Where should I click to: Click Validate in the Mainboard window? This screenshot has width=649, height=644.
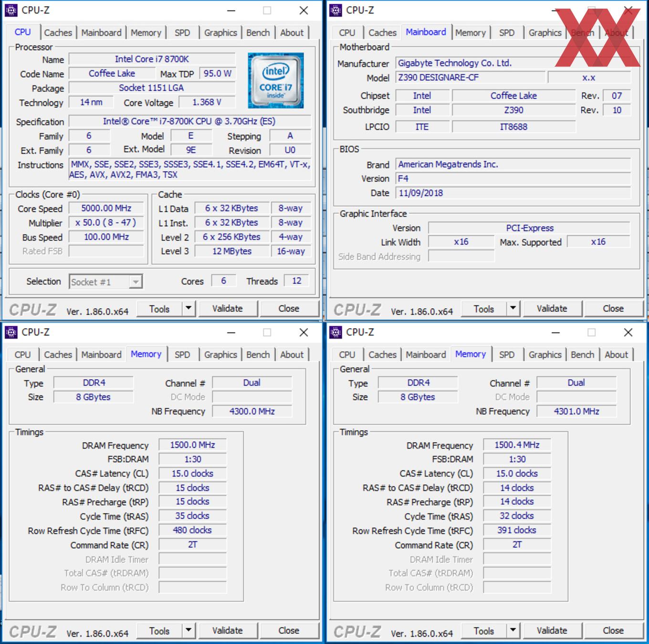(x=552, y=309)
